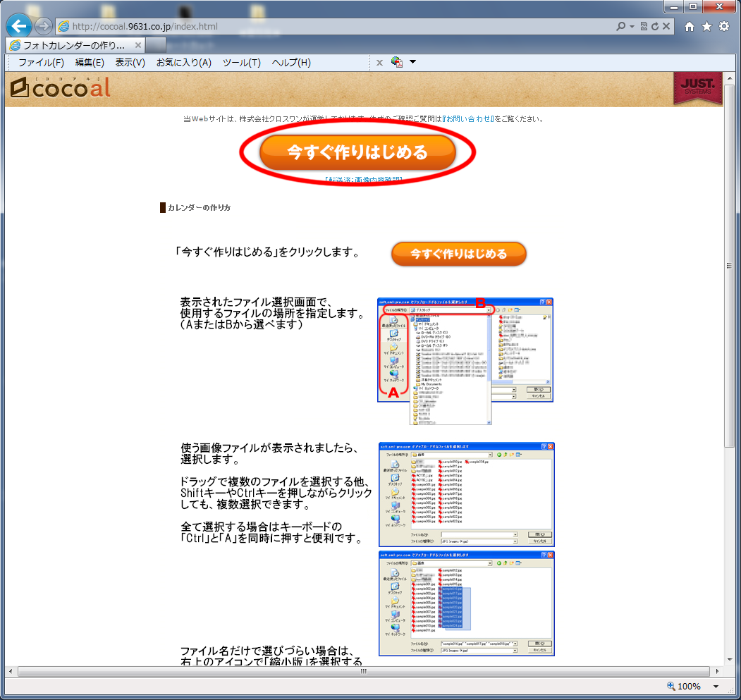Click the browser Forward arrow button
This screenshot has width=741, height=700.
[44, 26]
